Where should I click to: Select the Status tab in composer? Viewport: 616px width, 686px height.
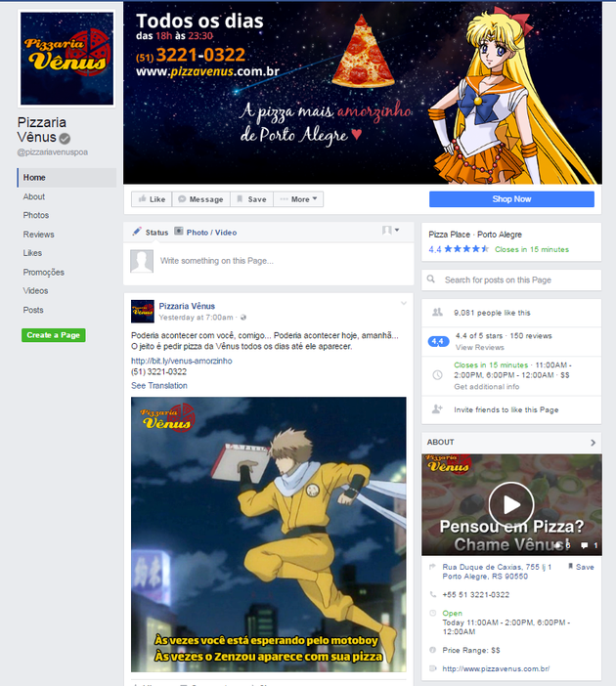(x=151, y=233)
